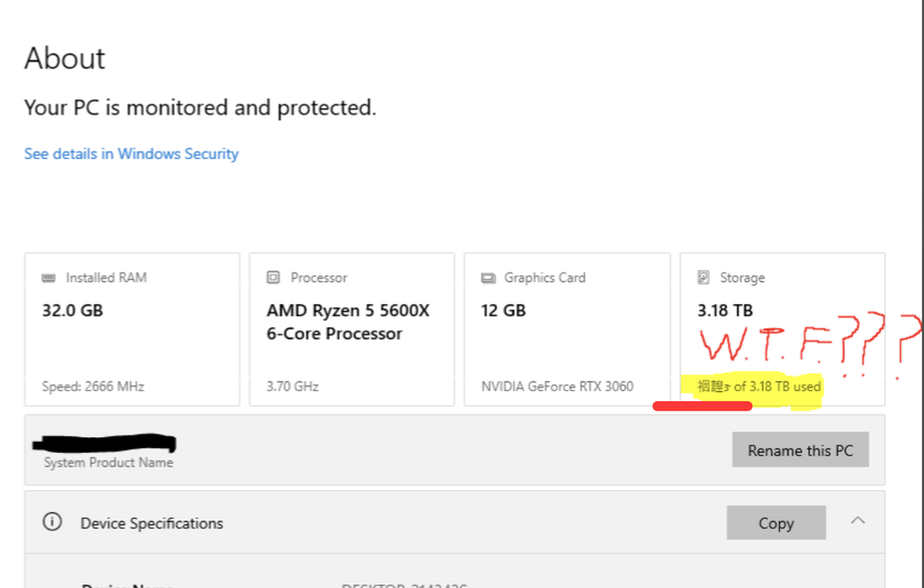Click the System Product Name label
Screen dimensions: 924x588
point(108,462)
